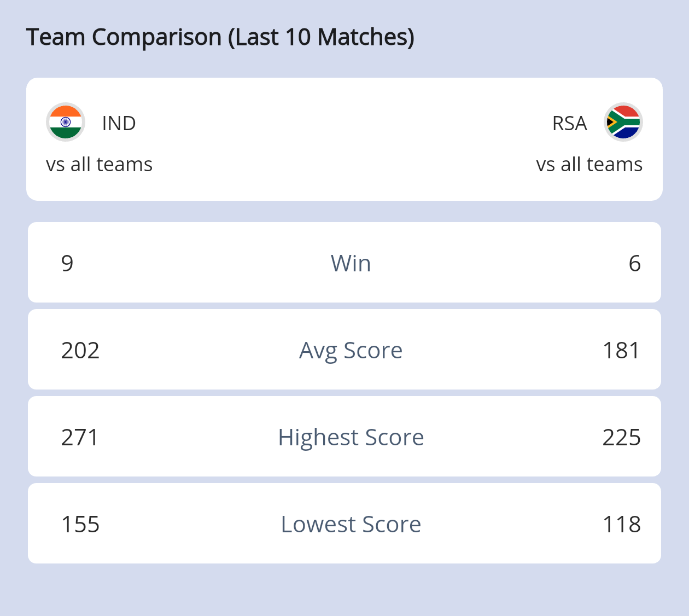Click South Africa's win count of 6
The image size is (689, 616).
click(634, 264)
